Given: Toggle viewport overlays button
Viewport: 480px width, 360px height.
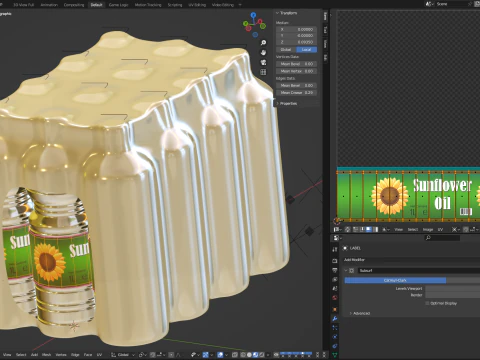Looking at the screenshot, I should coord(220,355).
